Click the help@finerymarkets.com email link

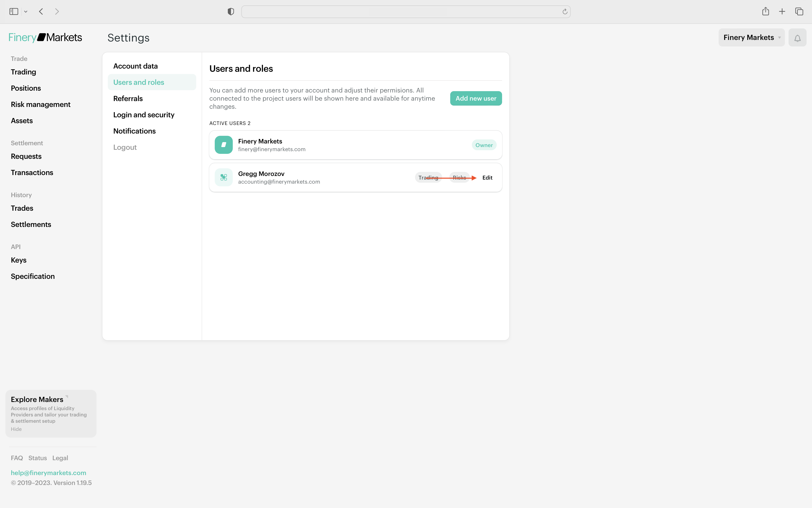coord(48,473)
